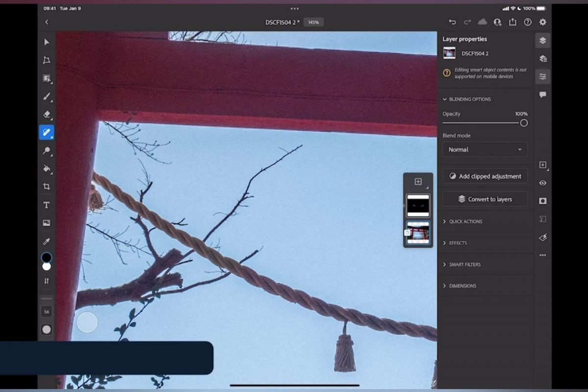Select the Transform tool
This screenshot has height=392, width=588.
[x=47, y=60]
